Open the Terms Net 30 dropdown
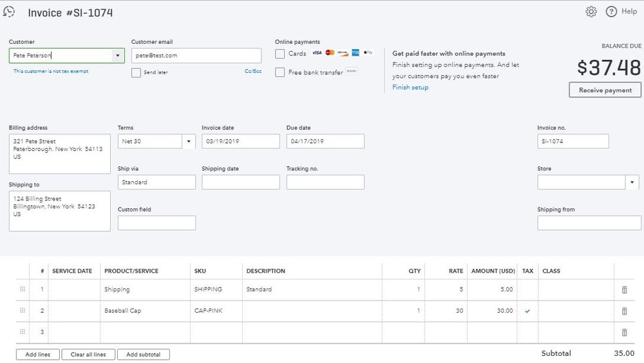This screenshot has width=644, height=363. pos(189,141)
